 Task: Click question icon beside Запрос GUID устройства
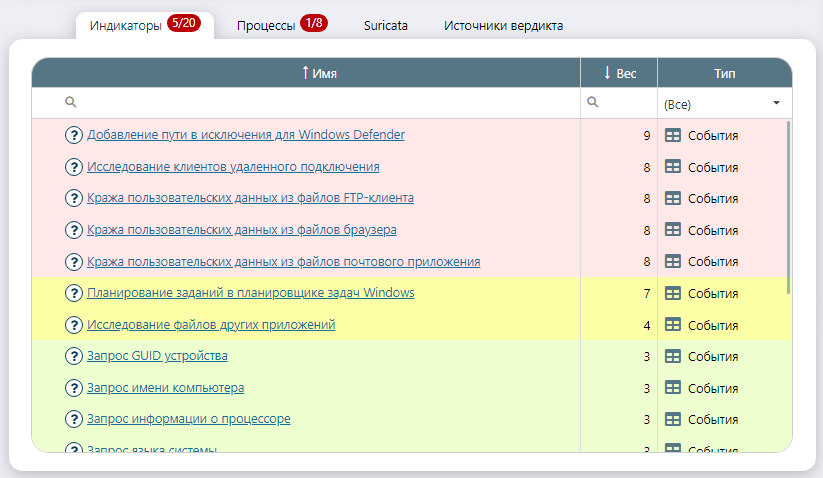[73, 356]
